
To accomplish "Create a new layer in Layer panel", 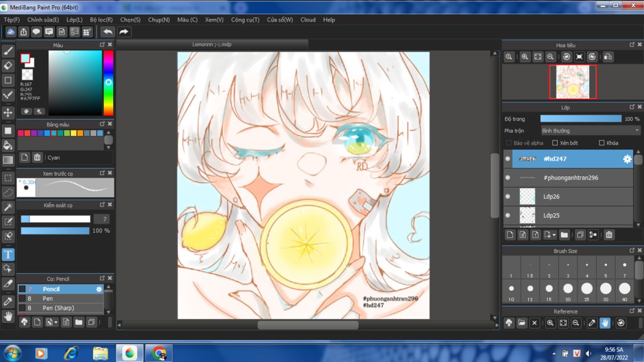I will [x=509, y=234].
